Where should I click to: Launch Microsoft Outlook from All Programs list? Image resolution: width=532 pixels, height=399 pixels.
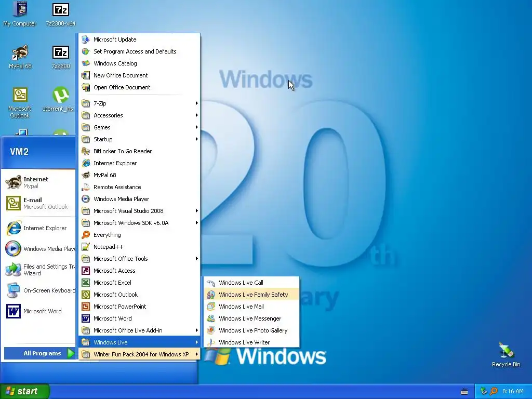pyautogui.click(x=139, y=295)
